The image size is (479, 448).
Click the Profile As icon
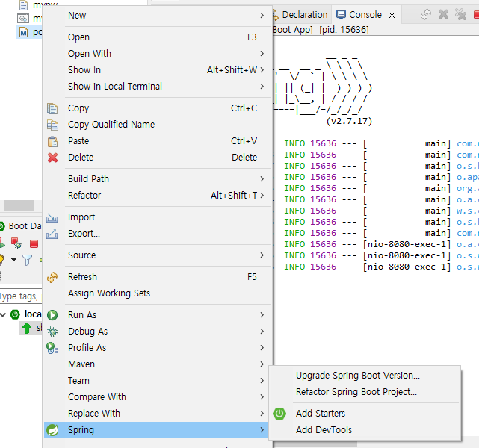click(52, 348)
